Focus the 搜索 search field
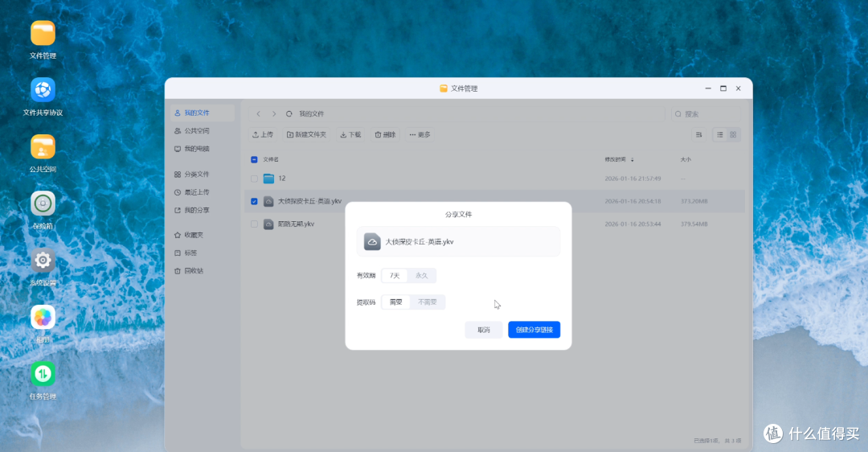 pos(706,113)
